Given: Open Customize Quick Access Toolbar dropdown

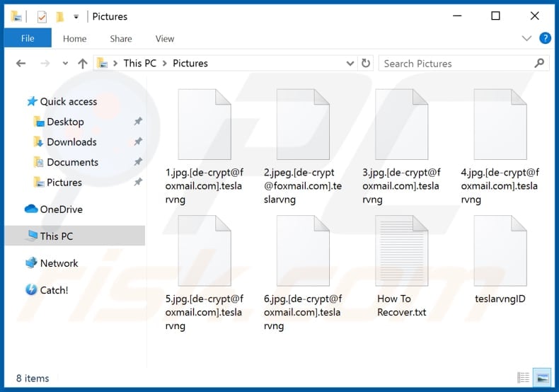Looking at the screenshot, I should (x=76, y=16).
